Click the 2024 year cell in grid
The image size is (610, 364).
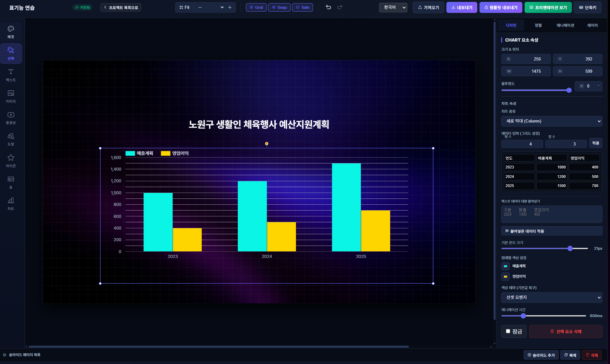click(519, 177)
